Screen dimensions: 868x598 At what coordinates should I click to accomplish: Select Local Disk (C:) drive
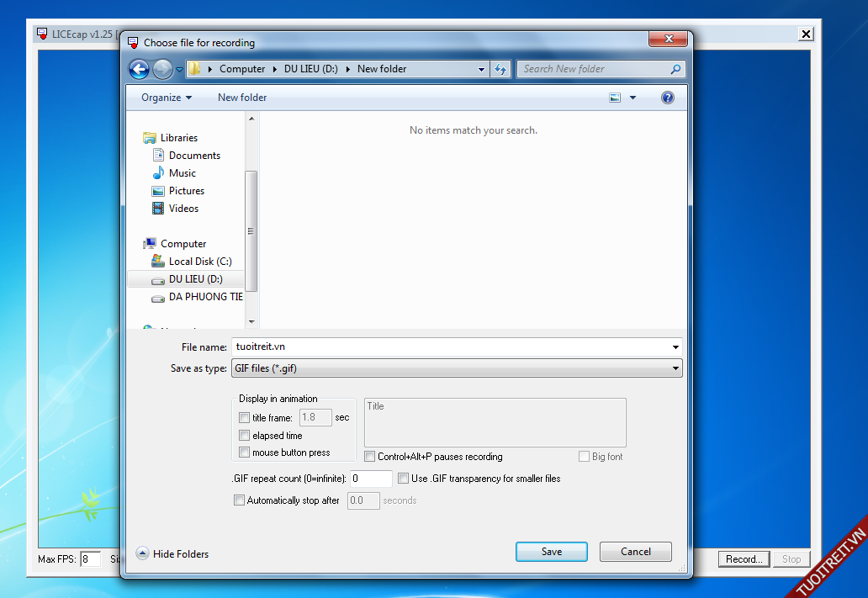(199, 262)
